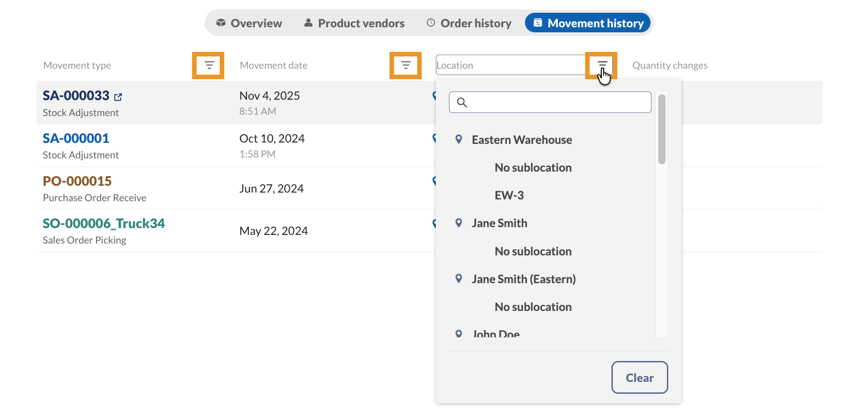Viewport: 868px width, 417px height.
Task: Select the Movement history tab
Action: [588, 23]
